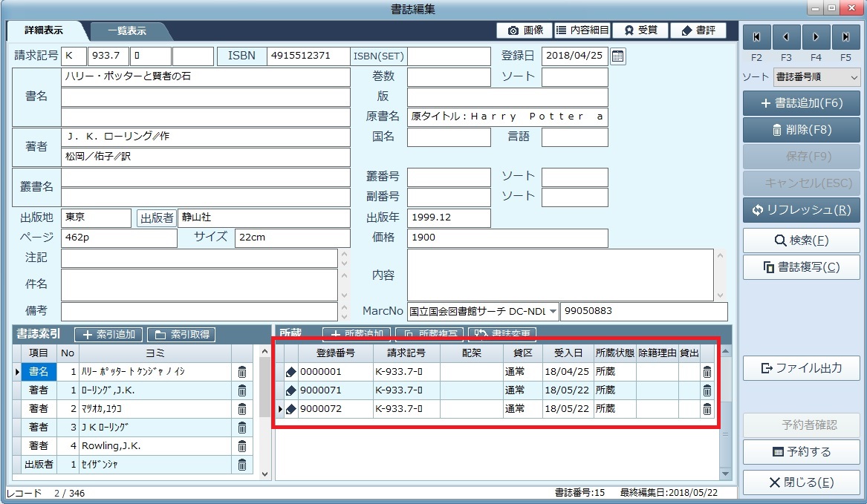Jump to last record navigation button

(845, 37)
